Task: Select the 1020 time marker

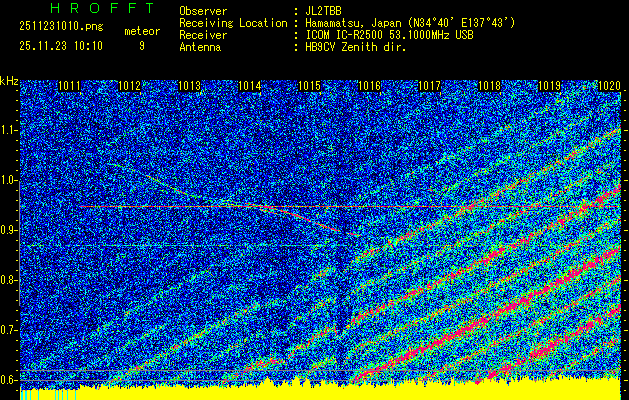Action: (608, 87)
